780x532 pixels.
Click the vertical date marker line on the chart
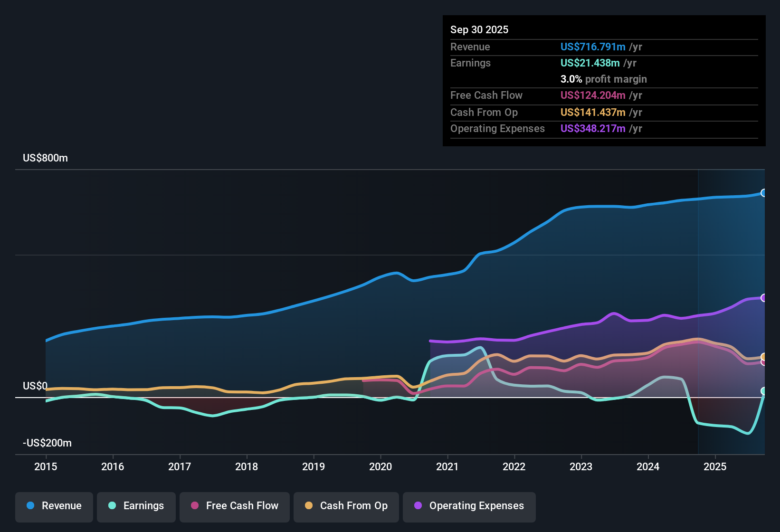tap(698, 309)
